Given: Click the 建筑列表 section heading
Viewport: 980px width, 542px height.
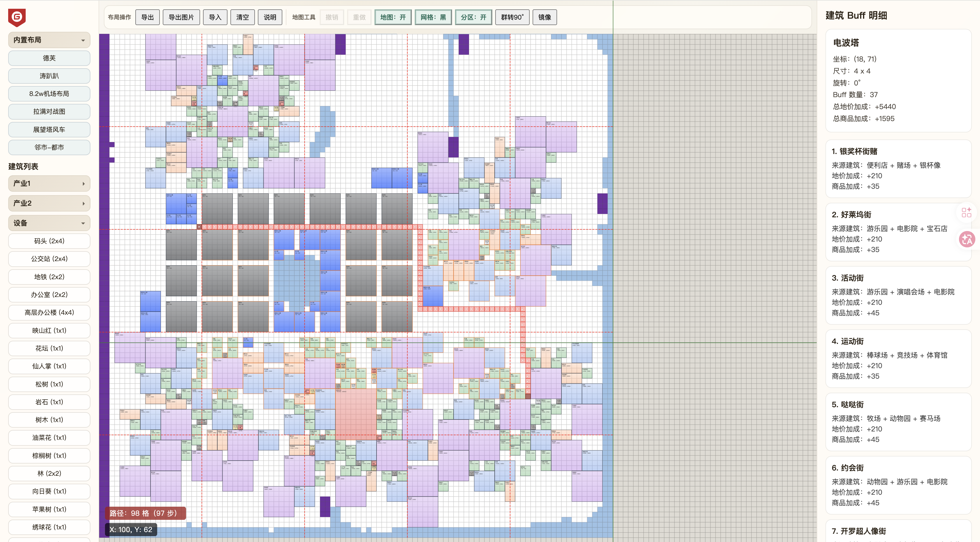Looking at the screenshot, I should pyautogui.click(x=23, y=166).
